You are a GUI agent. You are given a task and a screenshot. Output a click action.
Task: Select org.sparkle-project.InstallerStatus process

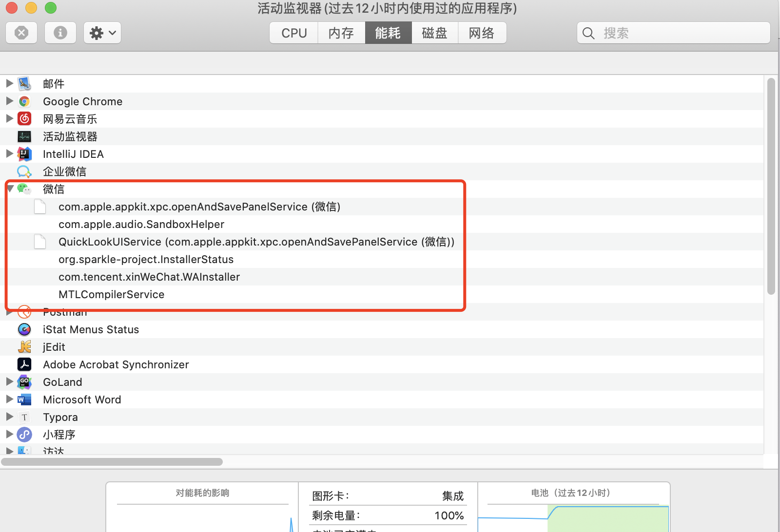382,259
